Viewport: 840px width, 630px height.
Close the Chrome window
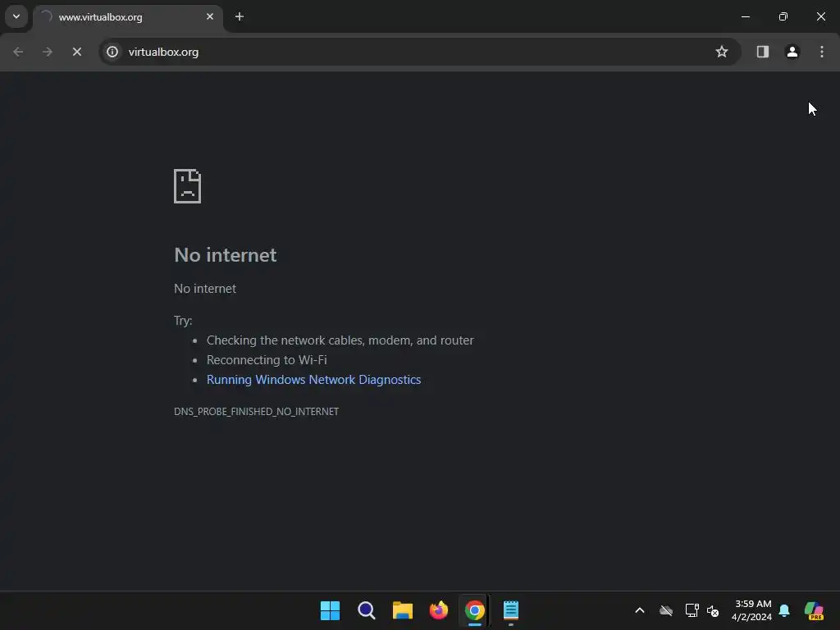click(x=820, y=16)
